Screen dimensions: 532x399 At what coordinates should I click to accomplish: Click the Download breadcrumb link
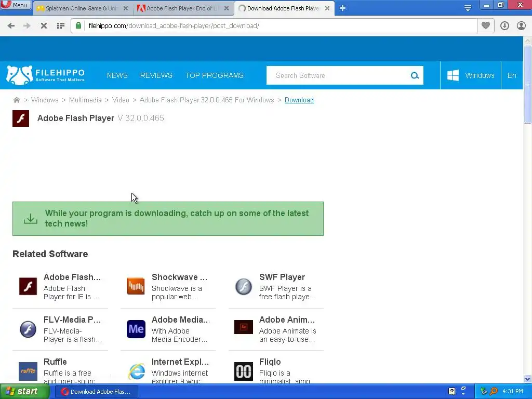coord(299,100)
